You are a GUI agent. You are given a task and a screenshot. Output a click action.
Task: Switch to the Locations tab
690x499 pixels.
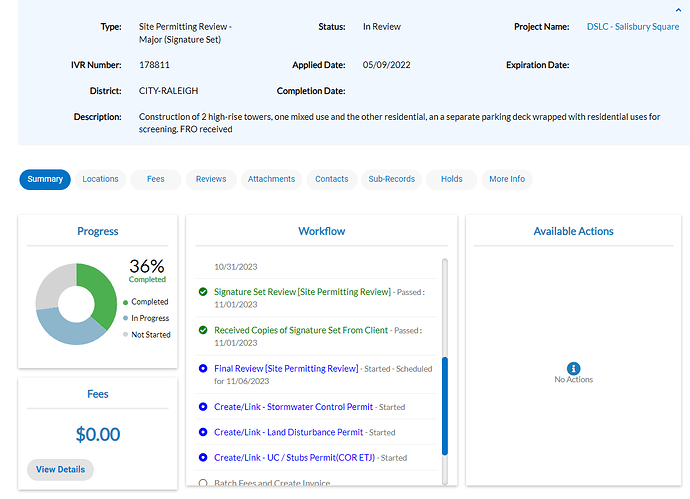click(100, 179)
